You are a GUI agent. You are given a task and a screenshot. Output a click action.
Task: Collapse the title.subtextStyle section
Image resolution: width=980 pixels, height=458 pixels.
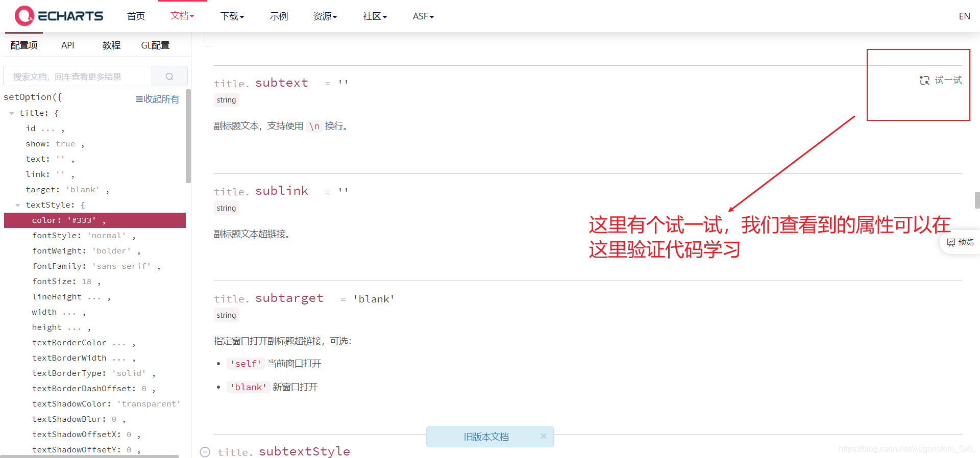(x=205, y=452)
